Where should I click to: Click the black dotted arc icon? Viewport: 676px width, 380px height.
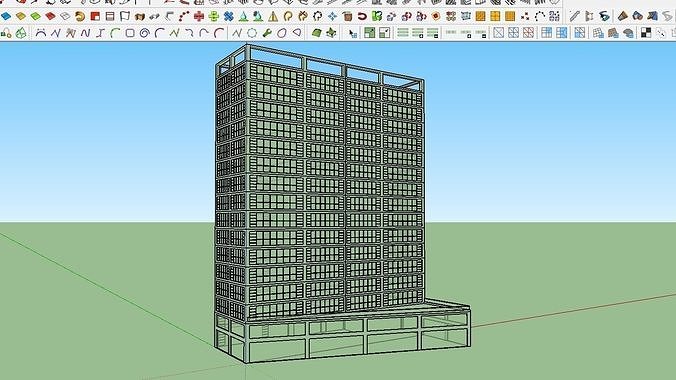(x=539, y=16)
